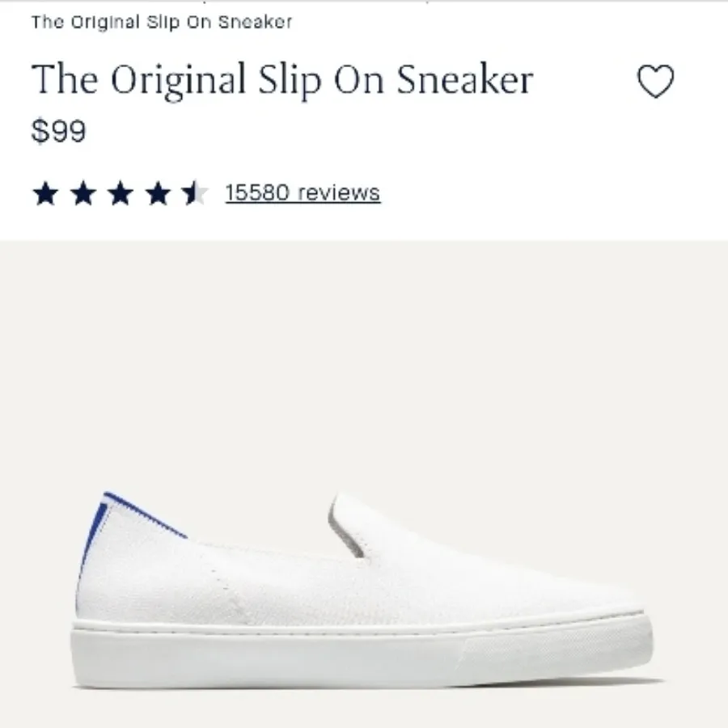Screen dimensions: 728x728
Task: Click the second rating star
Action: pos(83,193)
